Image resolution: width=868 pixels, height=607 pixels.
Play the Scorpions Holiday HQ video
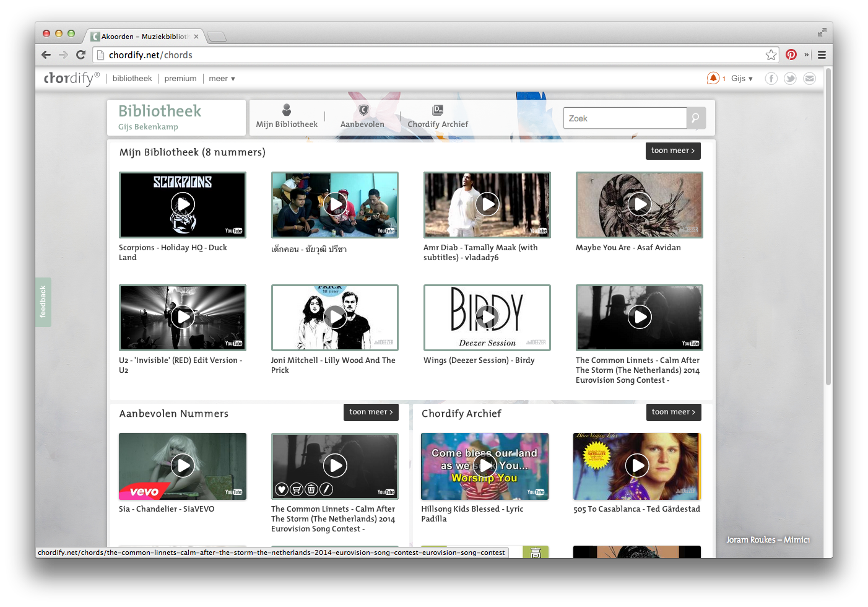tap(183, 204)
